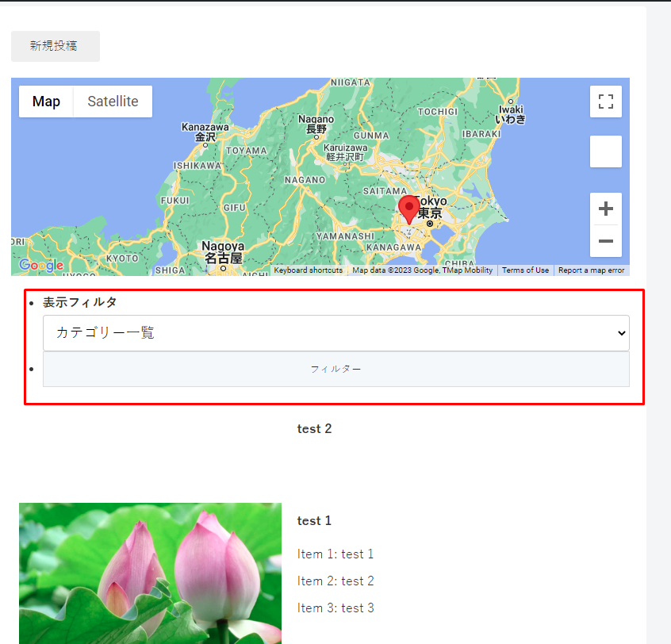The height and width of the screenshot is (644, 671).
Task: Select the text 'Item 3: test 3'
Action: click(335, 608)
